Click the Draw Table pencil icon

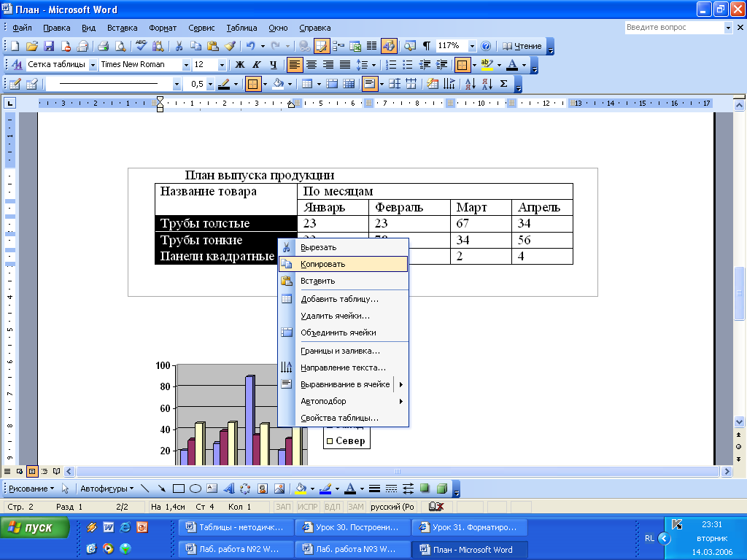[15, 84]
